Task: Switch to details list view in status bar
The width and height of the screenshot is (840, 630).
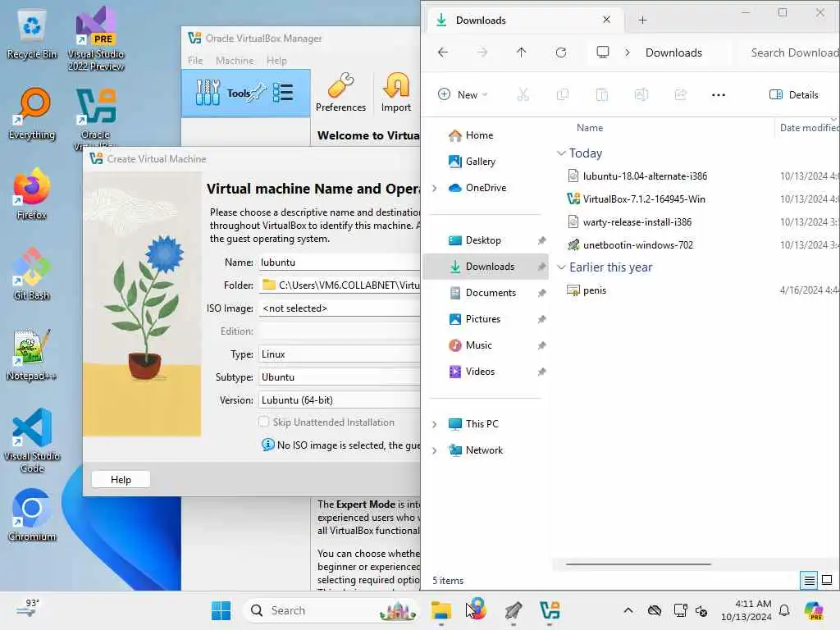Action: 809,580
